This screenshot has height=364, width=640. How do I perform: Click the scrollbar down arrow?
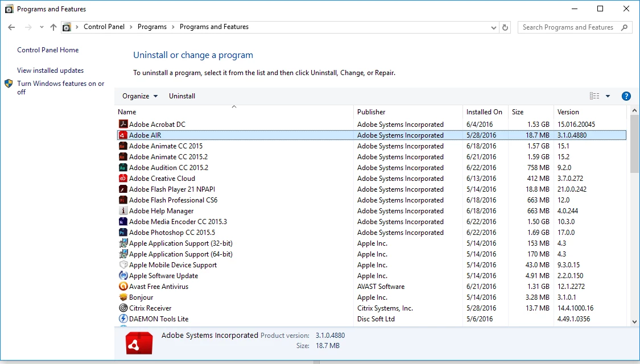(634, 321)
